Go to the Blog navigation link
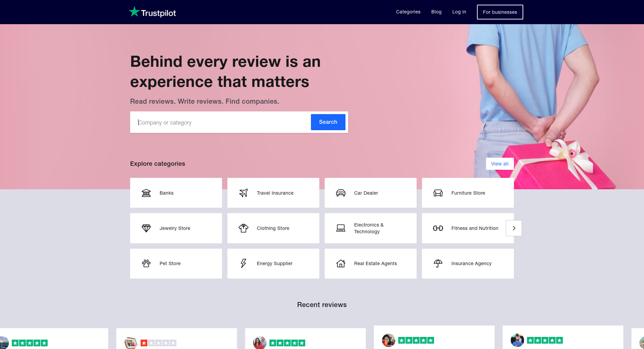Viewport: 644px width, 349px height. [436, 12]
